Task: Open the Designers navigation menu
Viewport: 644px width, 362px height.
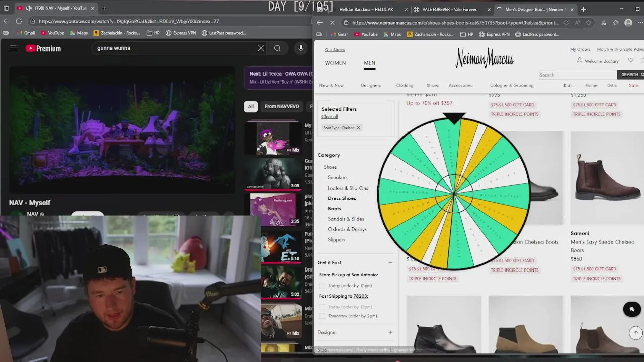Action: click(x=371, y=85)
